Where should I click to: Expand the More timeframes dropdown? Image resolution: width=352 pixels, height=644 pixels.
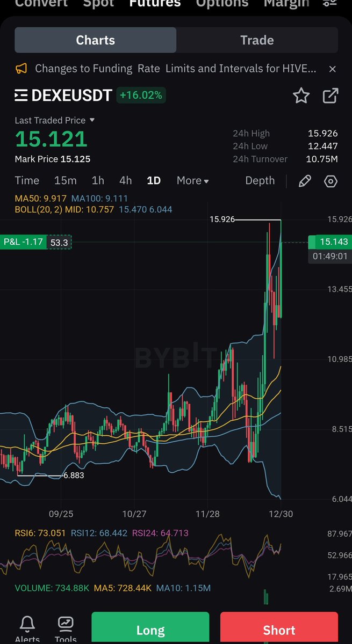point(192,181)
